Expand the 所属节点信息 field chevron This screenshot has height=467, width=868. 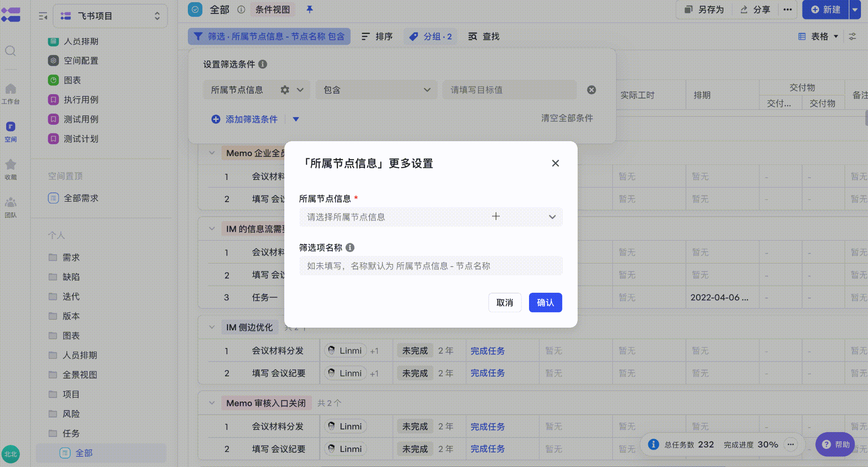pos(300,90)
